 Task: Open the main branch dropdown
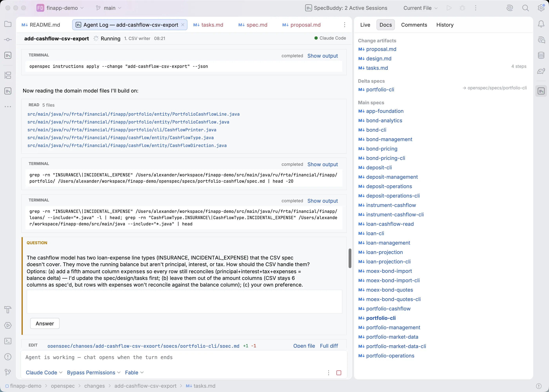pyautogui.click(x=109, y=8)
